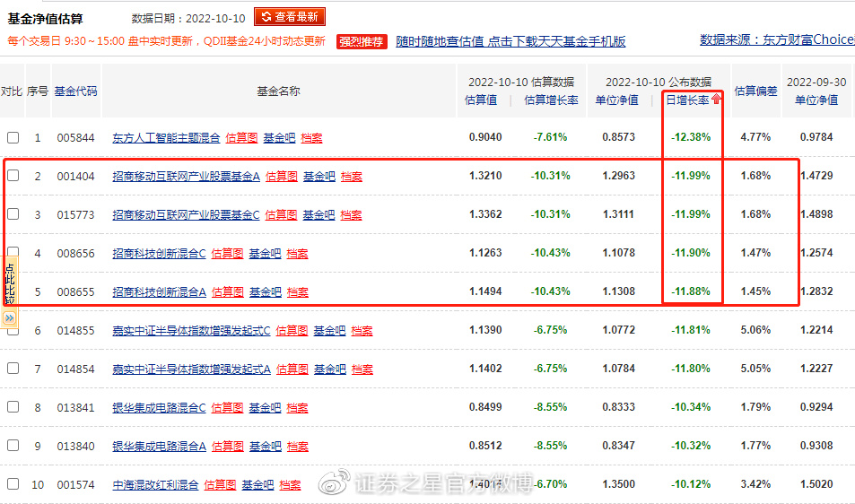Open fund 招商科技创新混合C

(159, 254)
